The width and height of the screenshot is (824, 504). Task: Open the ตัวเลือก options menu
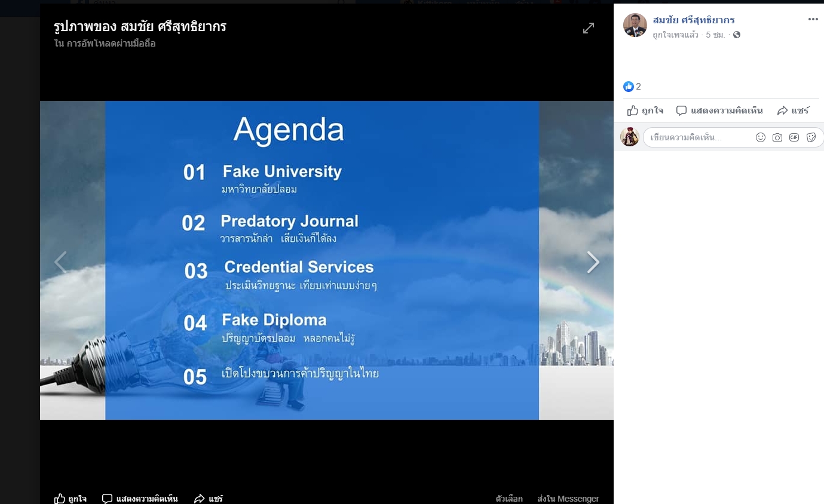click(509, 498)
